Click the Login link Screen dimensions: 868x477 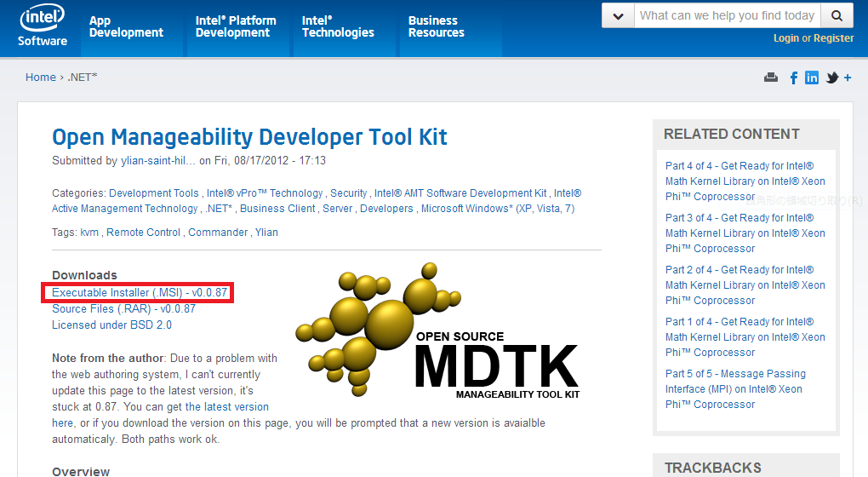(786, 38)
